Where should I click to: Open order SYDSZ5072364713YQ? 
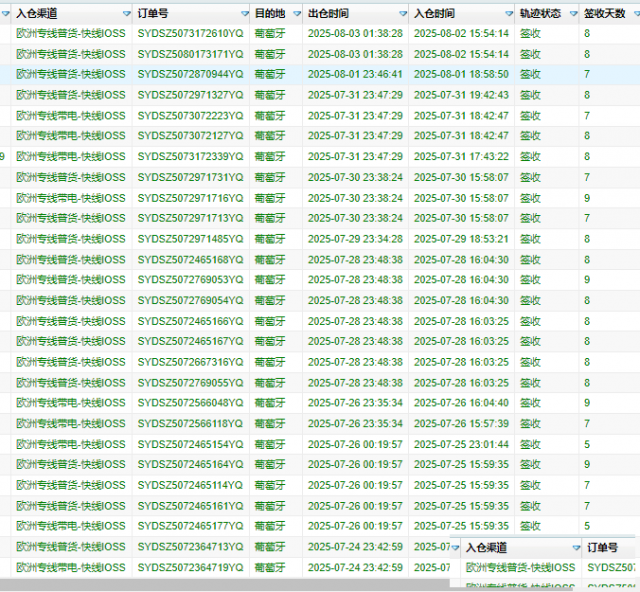point(190,547)
